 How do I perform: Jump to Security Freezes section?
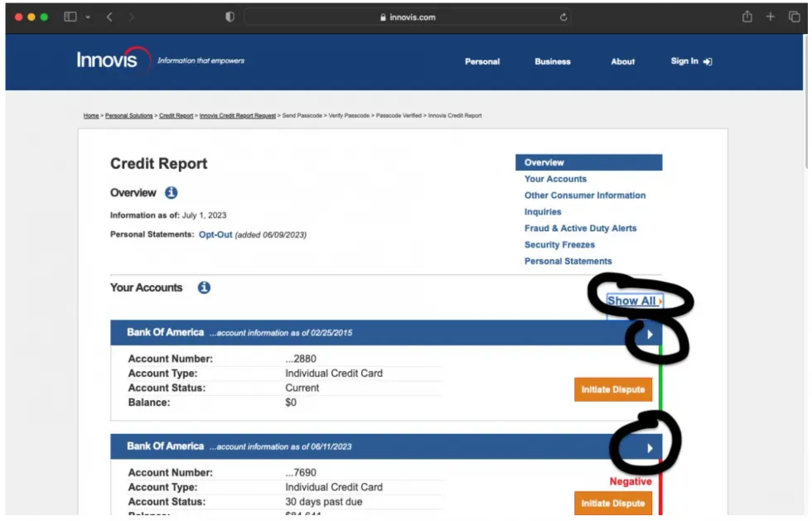[x=560, y=245]
